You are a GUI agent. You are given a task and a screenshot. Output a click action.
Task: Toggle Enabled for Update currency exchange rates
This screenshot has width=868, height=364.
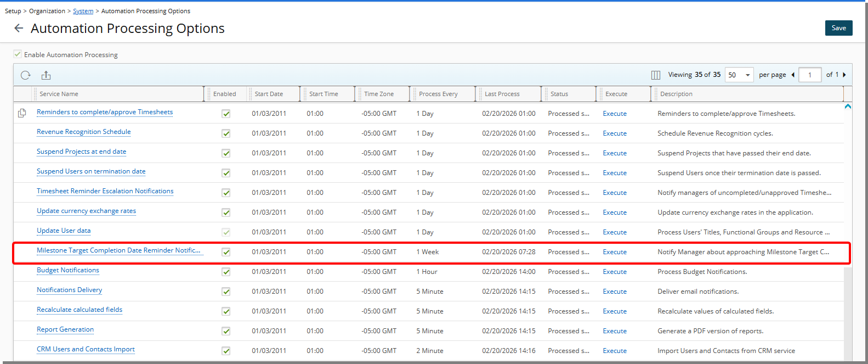226,212
